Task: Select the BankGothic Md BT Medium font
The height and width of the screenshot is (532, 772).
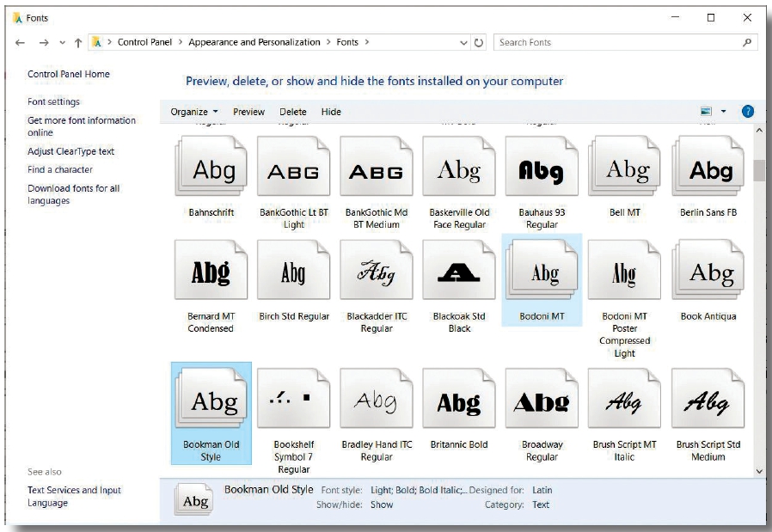Action: 377,167
